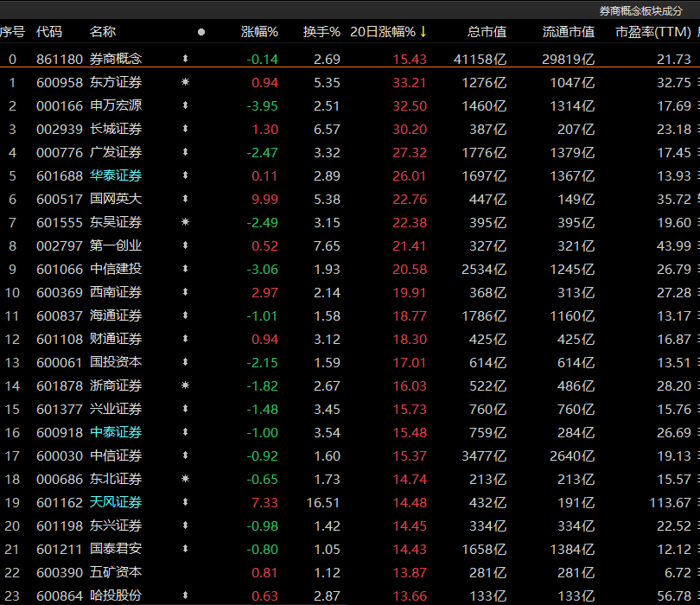Click the marker icon for 中信建投
Screen dimensions: 700x605
tap(185, 268)
